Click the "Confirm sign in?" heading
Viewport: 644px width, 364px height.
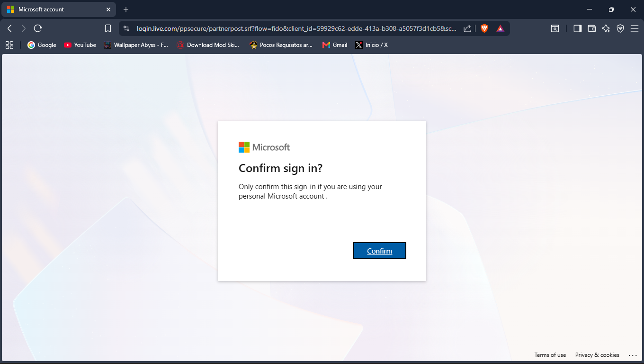click(x=280, y=168)
